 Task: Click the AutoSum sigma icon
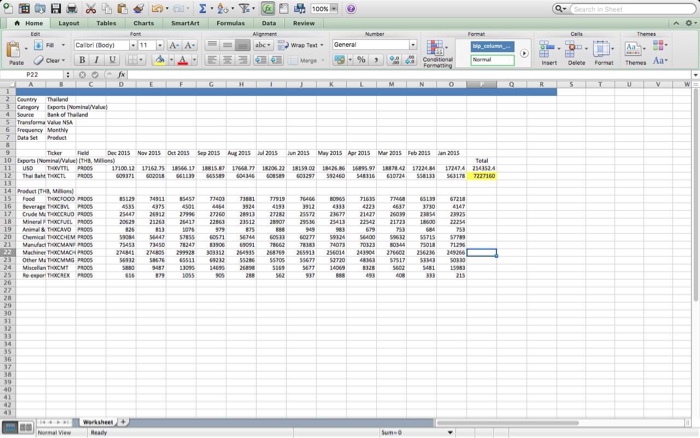[204, 8]
